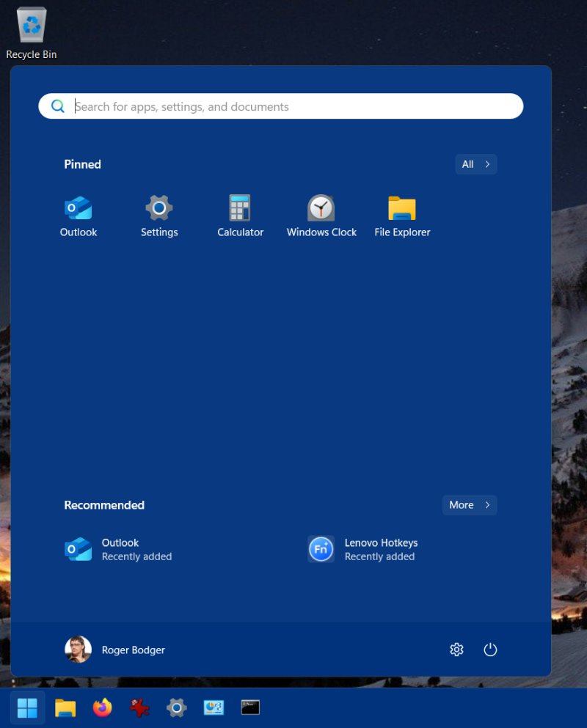Click the Start button on the taskbar
This screenshot has height=728, width=587.
[x=27, y=707]
